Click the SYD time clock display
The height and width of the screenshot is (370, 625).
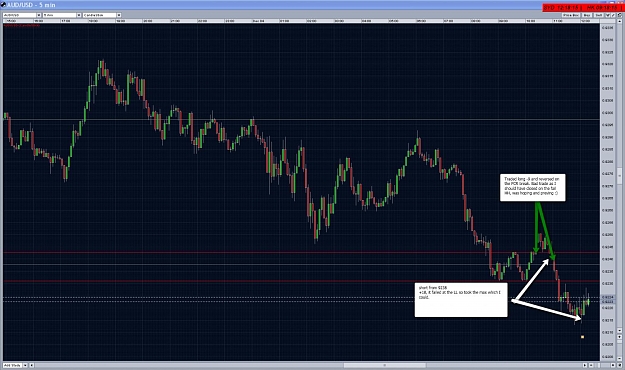click(x=561, y=8)
